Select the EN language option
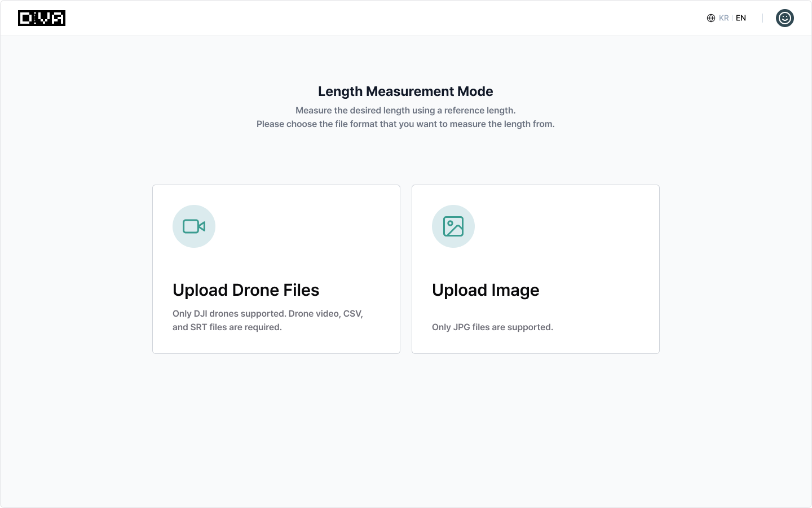 [741, 18]
